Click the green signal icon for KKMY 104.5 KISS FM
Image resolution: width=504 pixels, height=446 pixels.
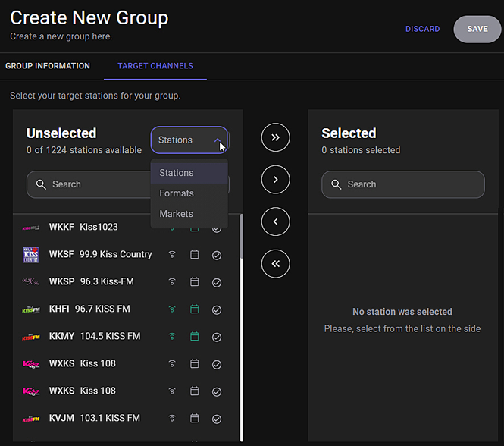[172, 337]
